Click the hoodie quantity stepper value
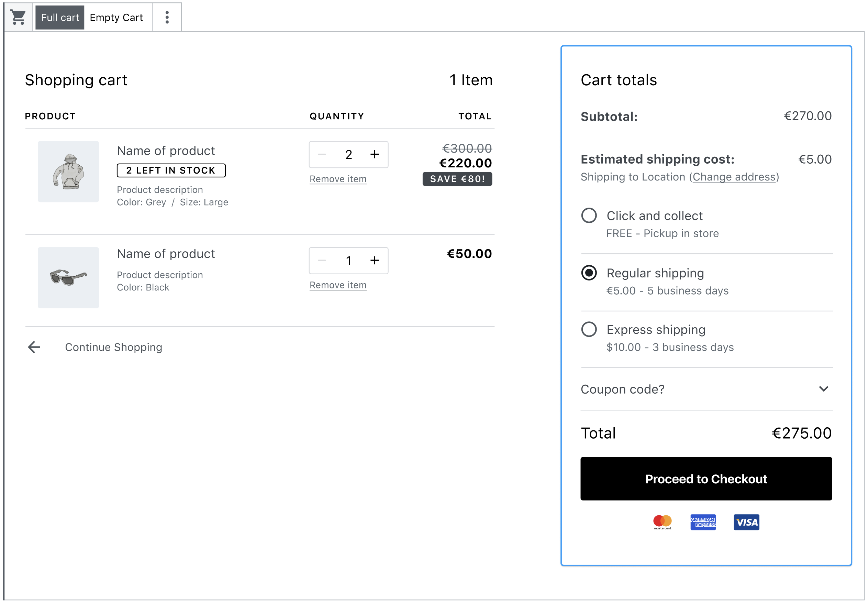Viewport: 868px width, 605px height. [x=348, y=154]
